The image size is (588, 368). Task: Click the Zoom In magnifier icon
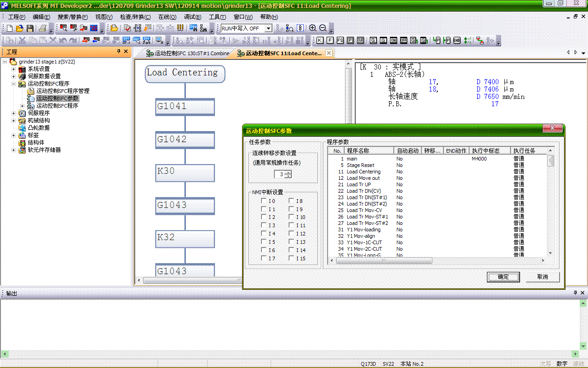click(313, 28)
